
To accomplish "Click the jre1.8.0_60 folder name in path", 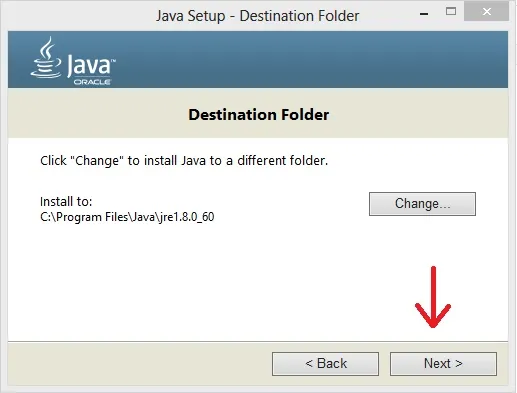I will [187, 217].
